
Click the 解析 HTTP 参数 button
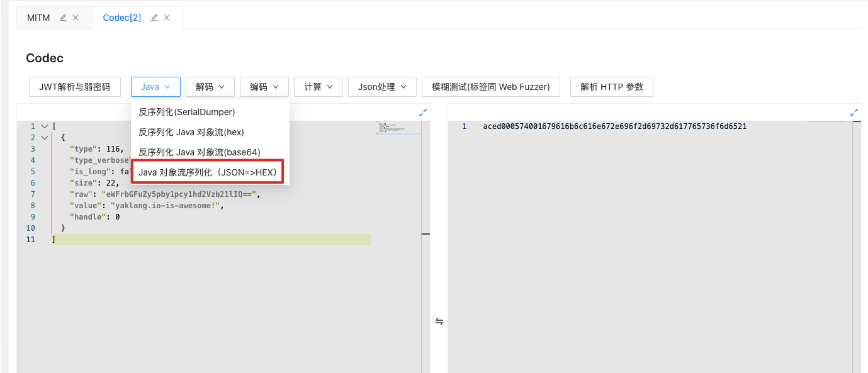click(612, 87)
